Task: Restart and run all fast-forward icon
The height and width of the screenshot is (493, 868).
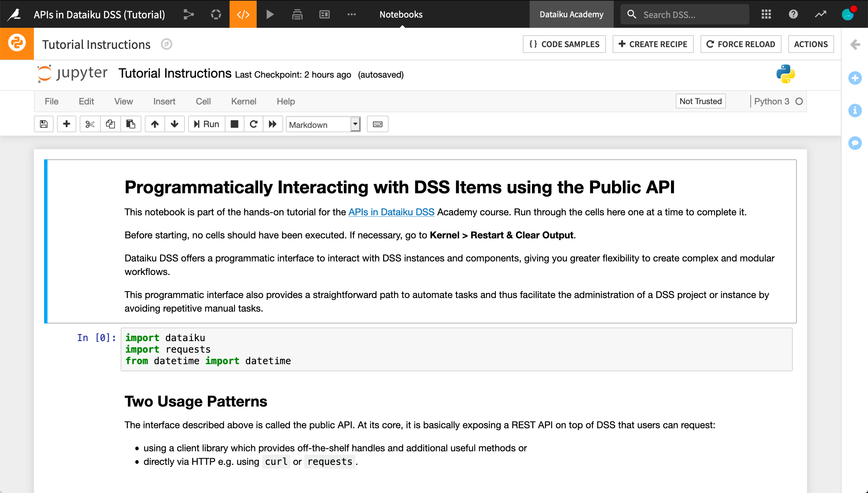Action: tap(273, 124)
